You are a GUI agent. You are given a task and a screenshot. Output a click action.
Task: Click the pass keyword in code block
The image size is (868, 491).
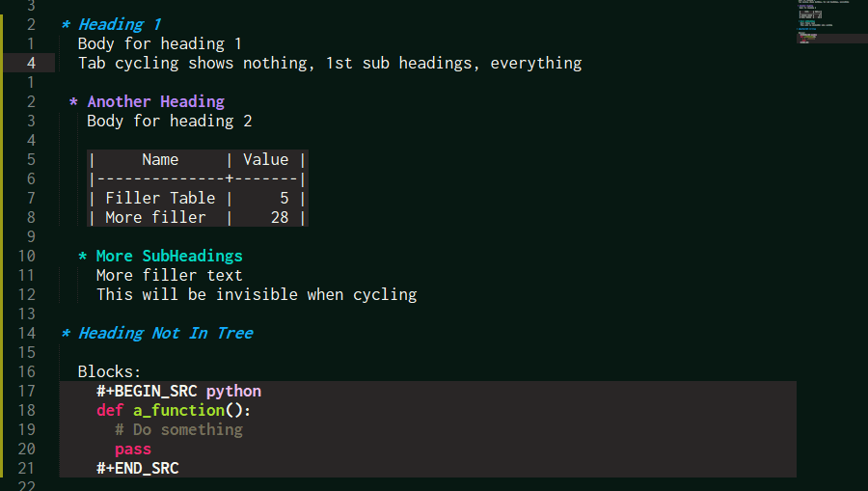[x=133, y=450]
